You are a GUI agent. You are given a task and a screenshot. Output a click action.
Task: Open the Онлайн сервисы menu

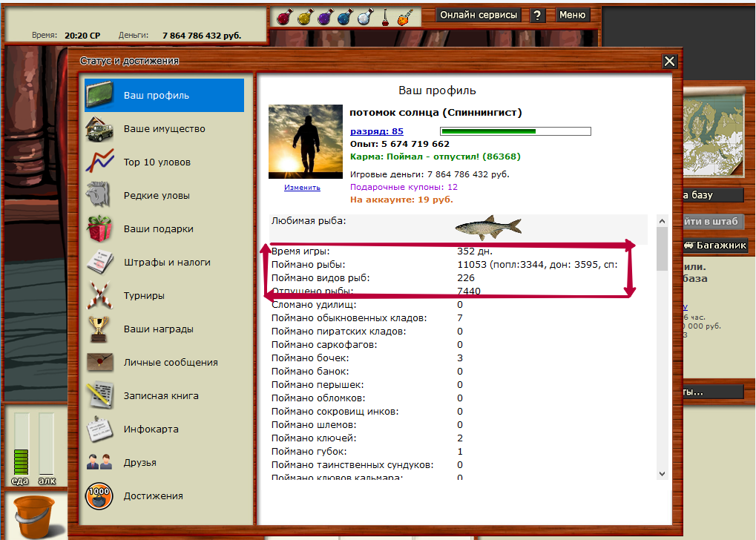479,15
